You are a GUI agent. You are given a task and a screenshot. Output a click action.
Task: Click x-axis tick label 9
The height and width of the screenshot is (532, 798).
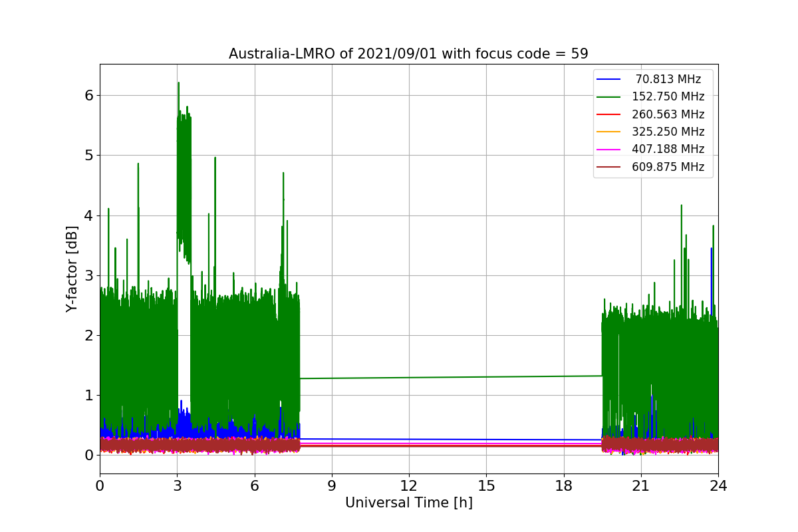point(332,486)
